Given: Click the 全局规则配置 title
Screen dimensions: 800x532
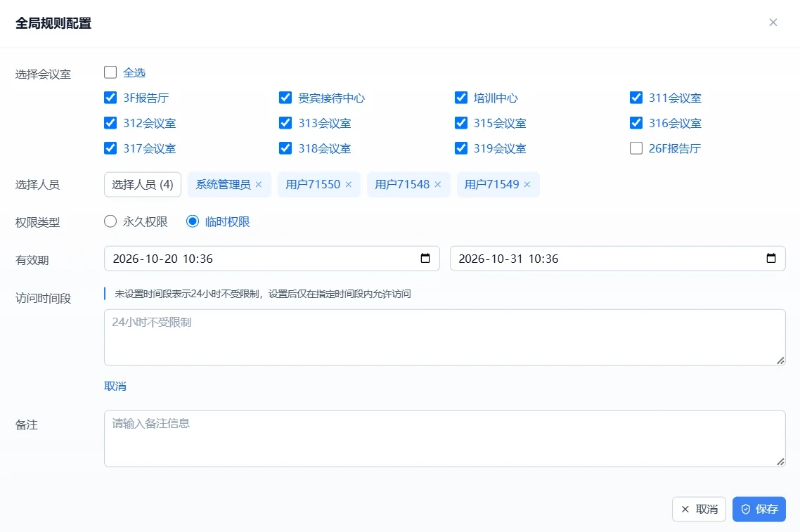Looking at the screenshot, I should coord(53,23).
